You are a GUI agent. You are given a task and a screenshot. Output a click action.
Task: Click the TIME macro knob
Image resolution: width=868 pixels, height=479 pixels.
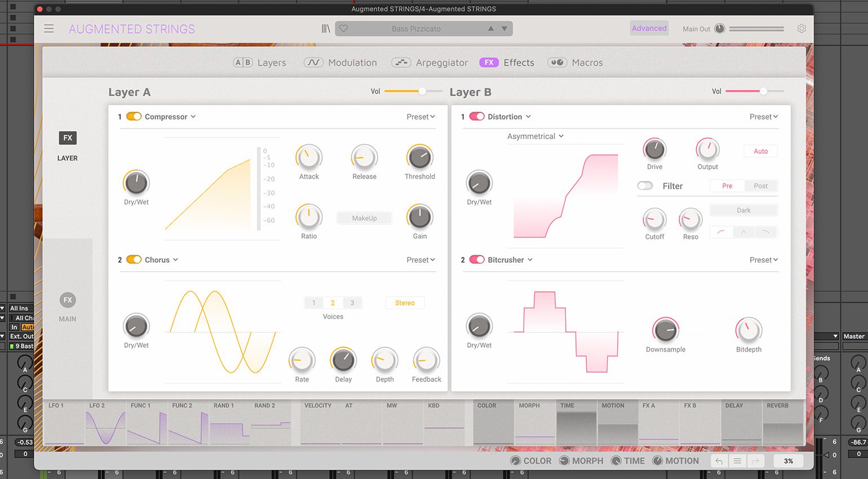[616, 461]
